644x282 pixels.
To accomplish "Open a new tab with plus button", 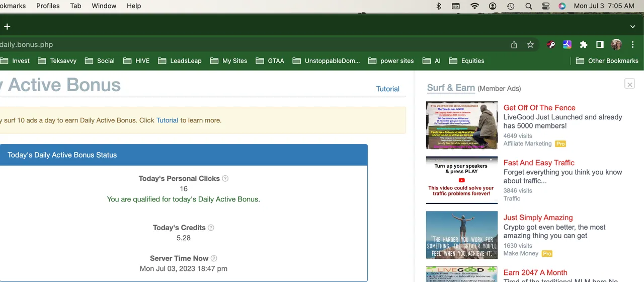I will coord(7,26).
